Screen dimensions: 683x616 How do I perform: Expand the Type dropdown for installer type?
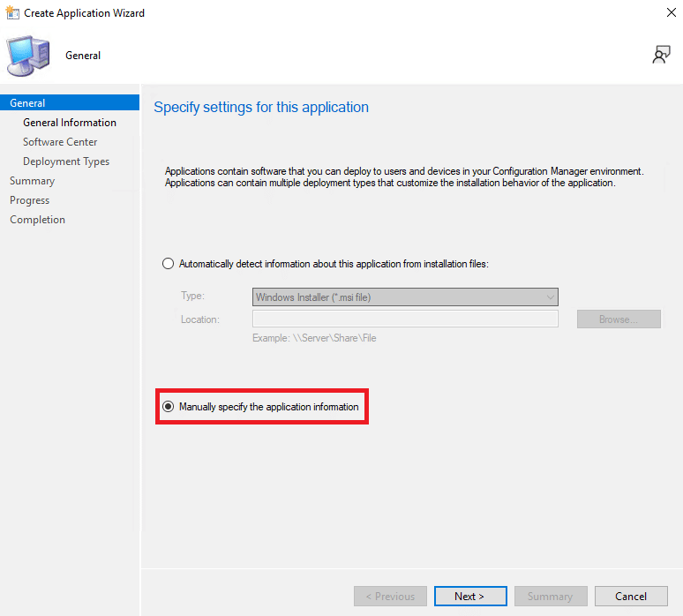(x=405, y=297)
